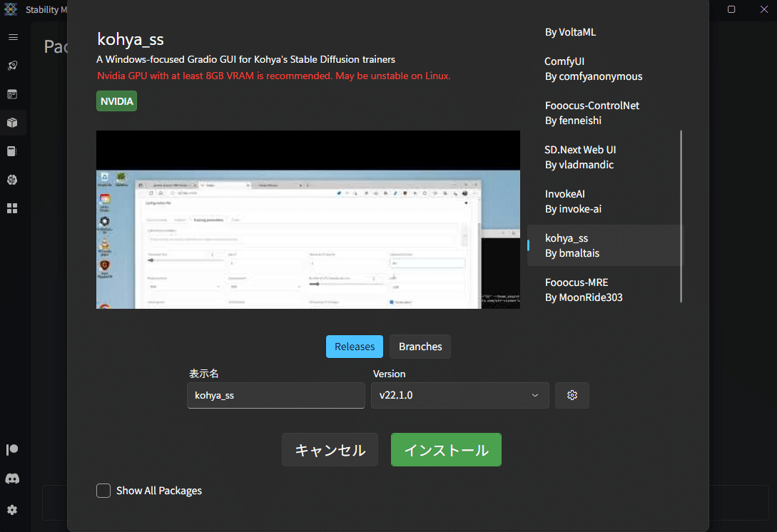Image resolution: width=777 pixels, height=532 pixels.
Task: Click the Discord sidebar icon
Action: 12,479
